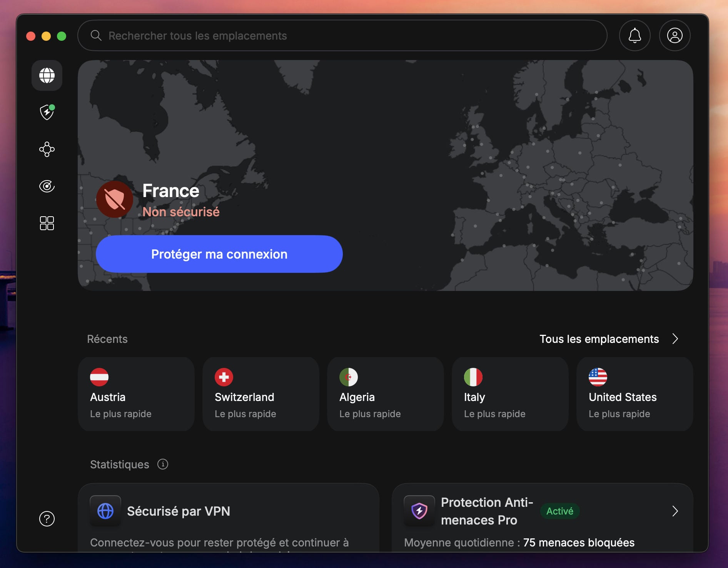
Task: Open the dashboard grid icon in sidebar
Action: click(47, 223)
